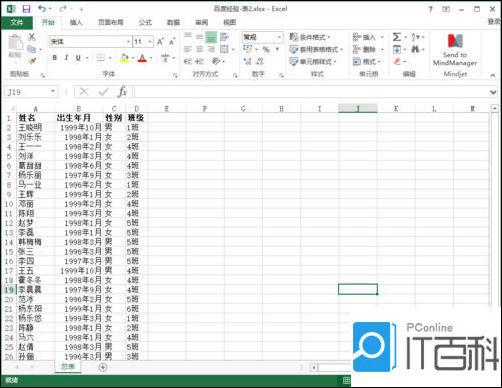Open the Borders button
502x388 pixels.
pos(100,58)
